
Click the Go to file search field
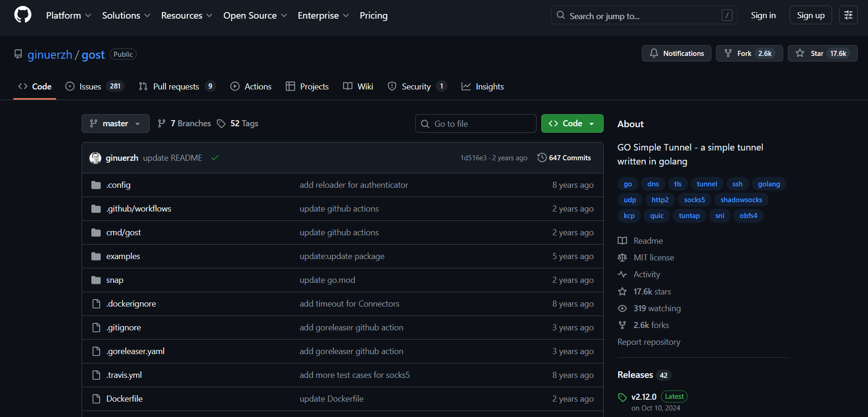click(476, 123)
